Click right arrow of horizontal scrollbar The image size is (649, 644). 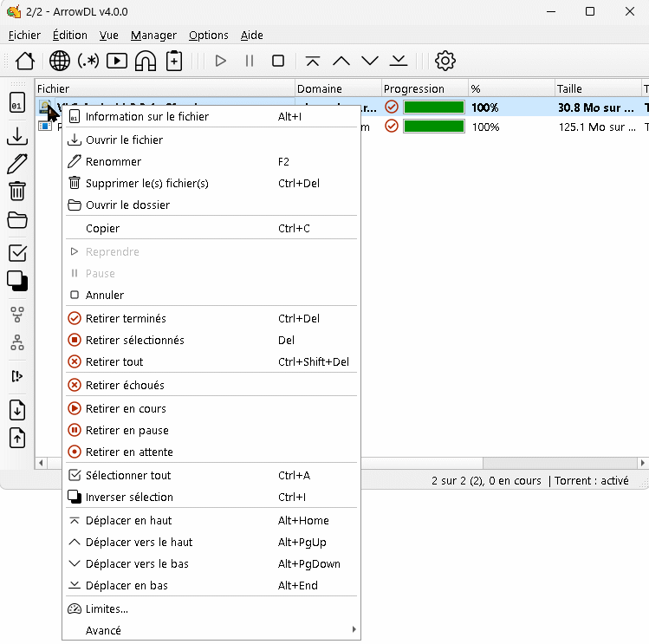642,463
